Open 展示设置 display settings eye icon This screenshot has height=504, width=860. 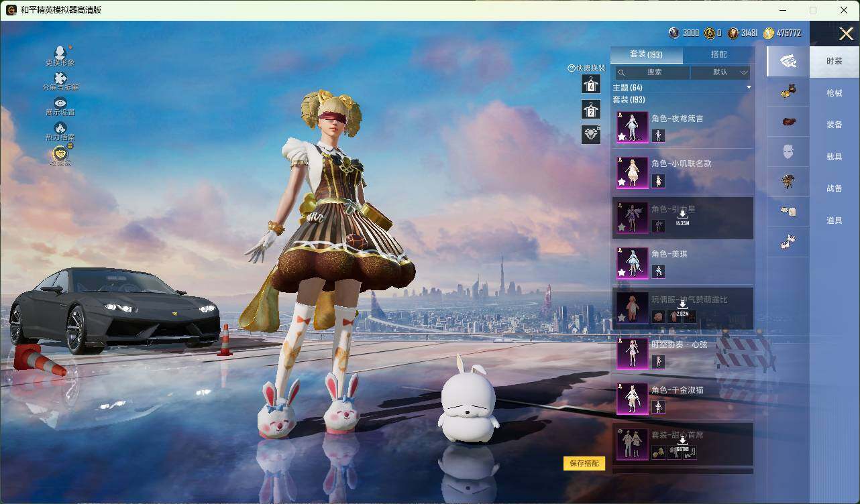coord(60,103)
